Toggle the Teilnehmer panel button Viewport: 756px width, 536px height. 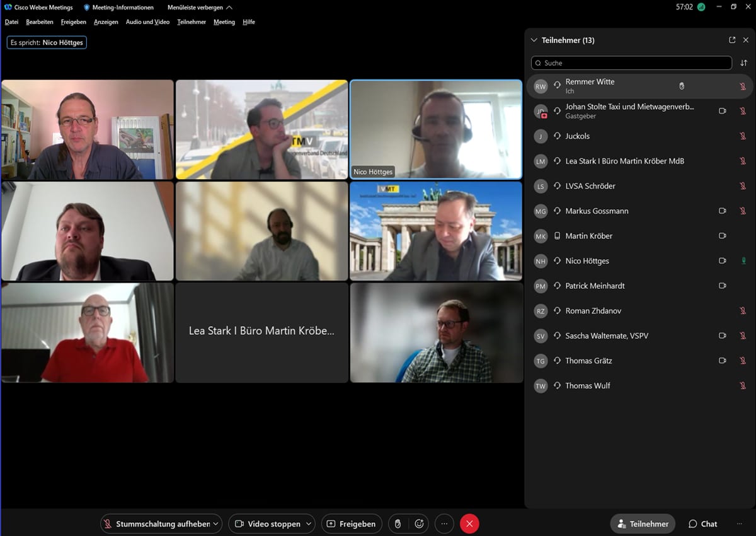pyautogui.click(x=643, y=523)
